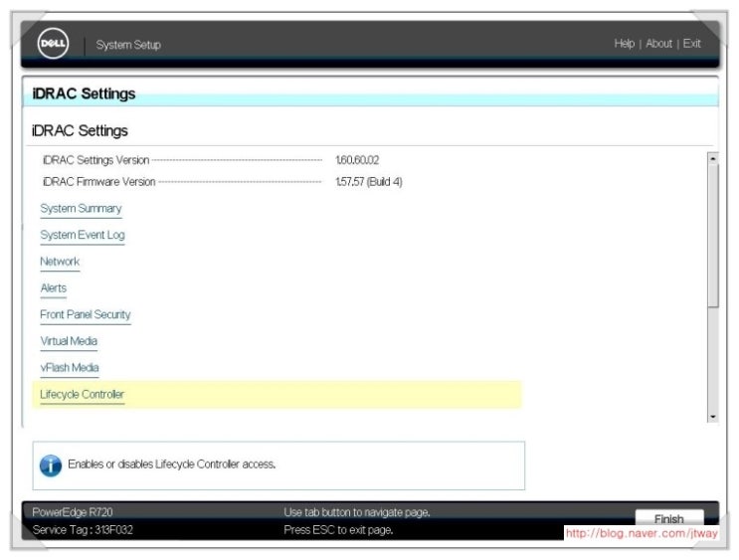
Task: Open the Help menu item
Action: coord(624,44)
